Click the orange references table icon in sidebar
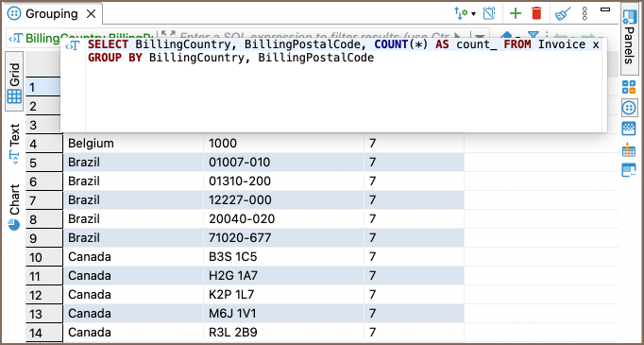The width and height of the screenshot is (644, 345). (628, 148)
